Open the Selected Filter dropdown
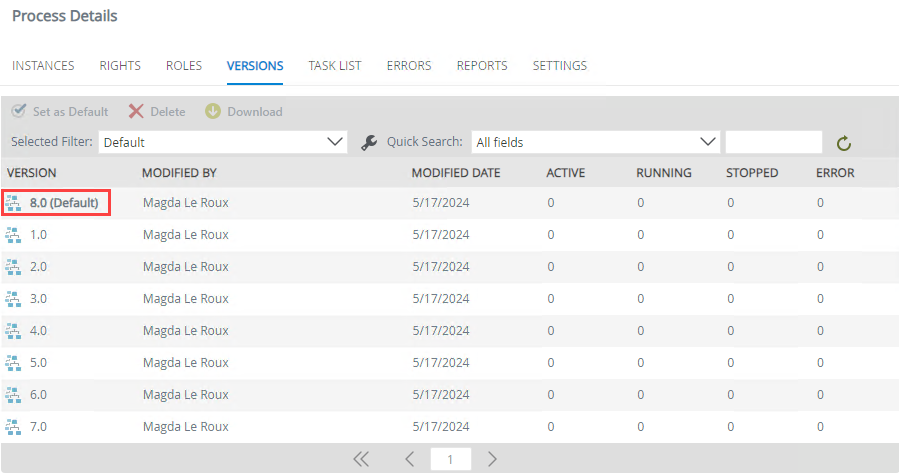This screenshot has width=899, height=474. [x=222, y=142]
